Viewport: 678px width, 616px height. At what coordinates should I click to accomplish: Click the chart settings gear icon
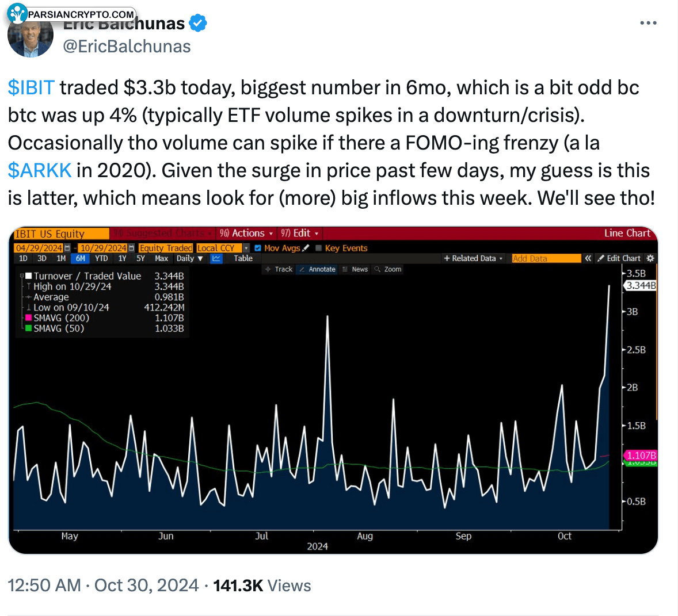(650, 258)
